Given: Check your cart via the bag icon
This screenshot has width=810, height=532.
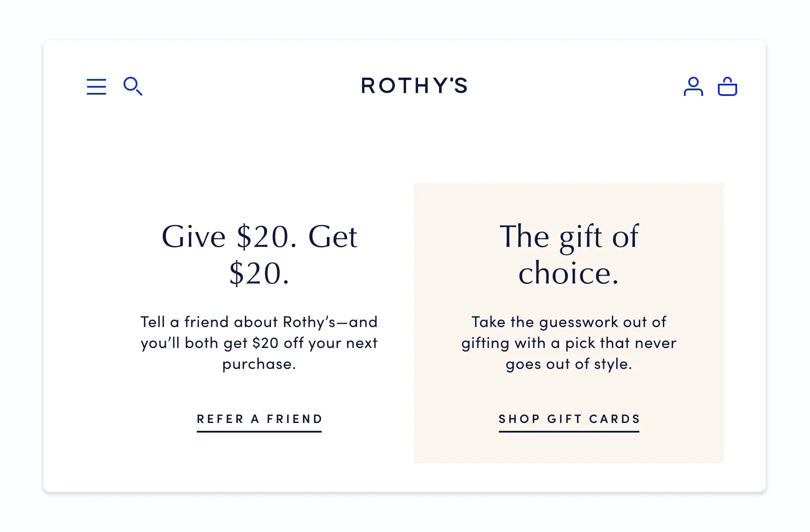Looking at the screenshot, I should (728, 87).
